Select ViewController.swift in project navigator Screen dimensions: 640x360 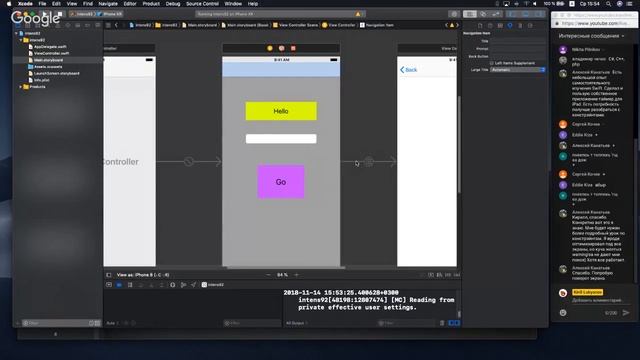coord(51,53)
